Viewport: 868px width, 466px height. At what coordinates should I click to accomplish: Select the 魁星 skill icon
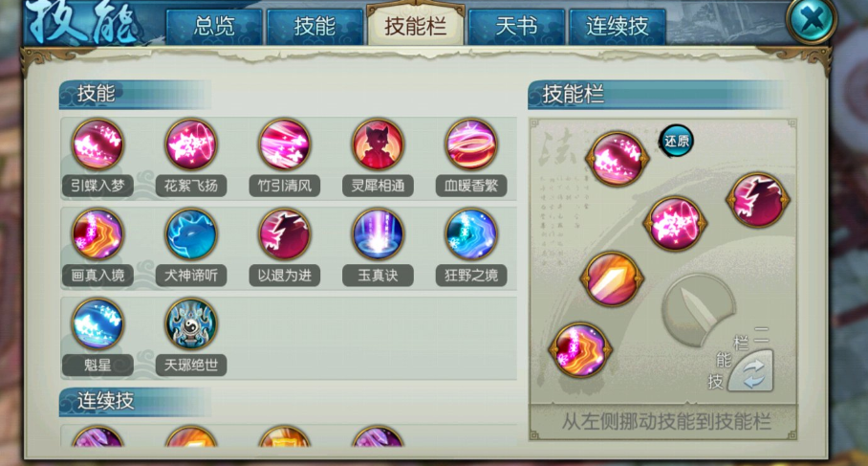pyautogui.click(x=98, y=324)
